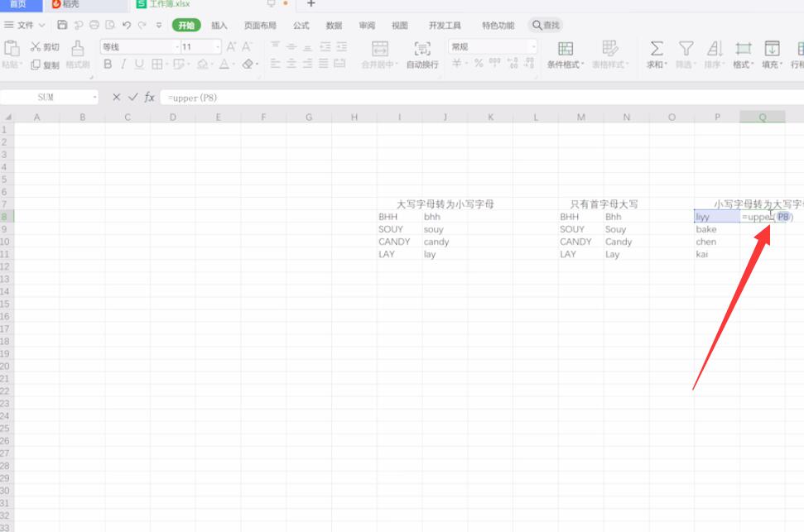Viewport: 804px width, 532px height.
Task: Toggle vertical middle alignment
Action: tap(291, 46)
